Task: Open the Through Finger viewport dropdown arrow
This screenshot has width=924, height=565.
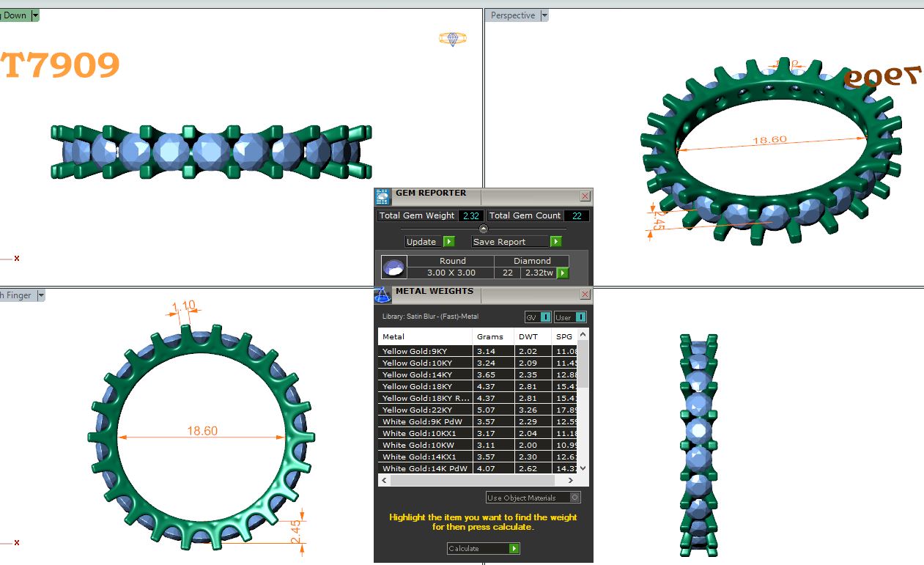Action: (41, 295)
